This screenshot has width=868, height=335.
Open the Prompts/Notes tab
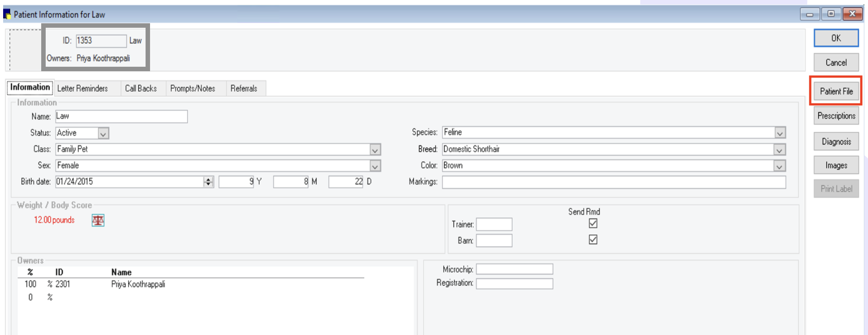click(x=193, y=88)
